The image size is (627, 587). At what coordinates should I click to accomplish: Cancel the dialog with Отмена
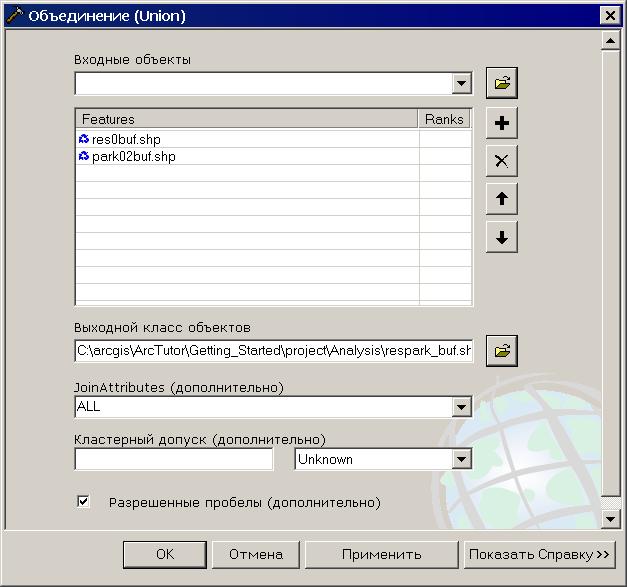tap(256, 555)
